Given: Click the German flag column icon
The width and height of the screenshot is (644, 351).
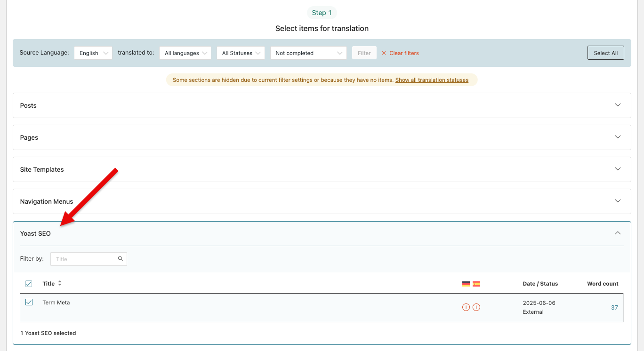Looking at the screenshot, I should coord(466,284).
